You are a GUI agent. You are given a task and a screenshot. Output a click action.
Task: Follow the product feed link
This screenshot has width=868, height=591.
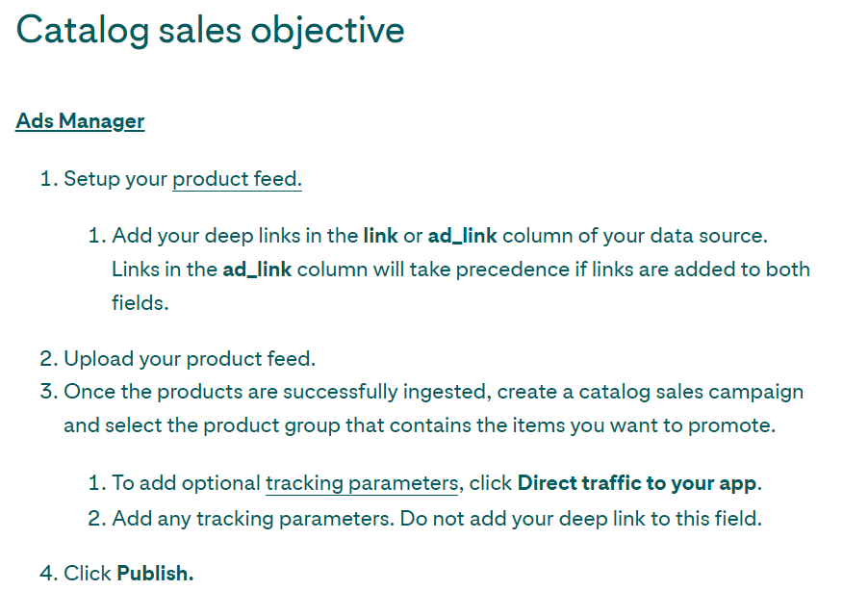[x=237, y=179]
